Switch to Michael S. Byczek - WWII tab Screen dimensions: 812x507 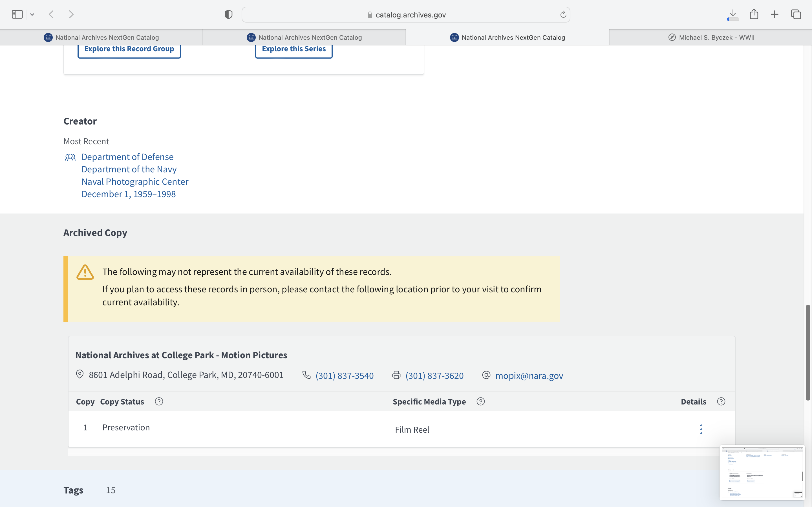(x=711, y=37)
